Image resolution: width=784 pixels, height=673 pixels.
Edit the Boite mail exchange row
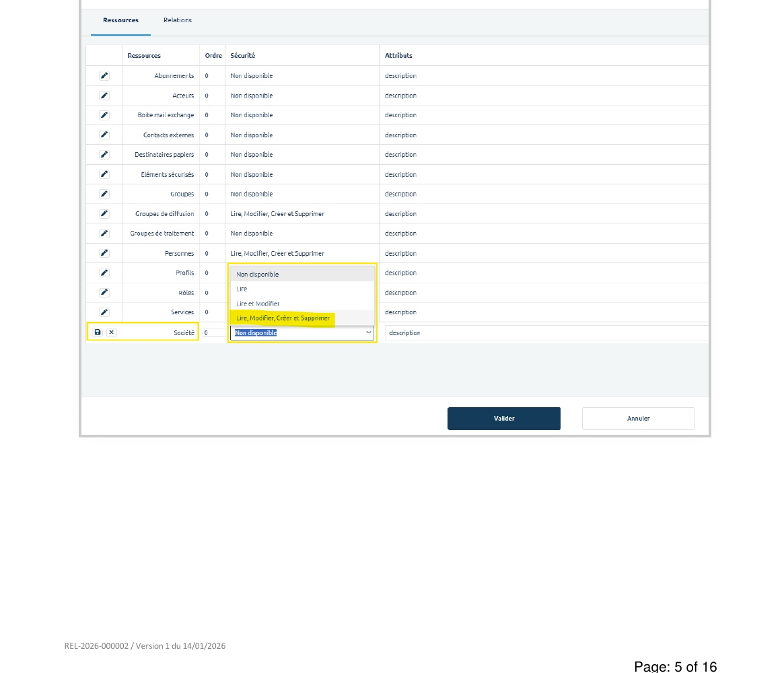pyautogui.click(x=104, y=114)
